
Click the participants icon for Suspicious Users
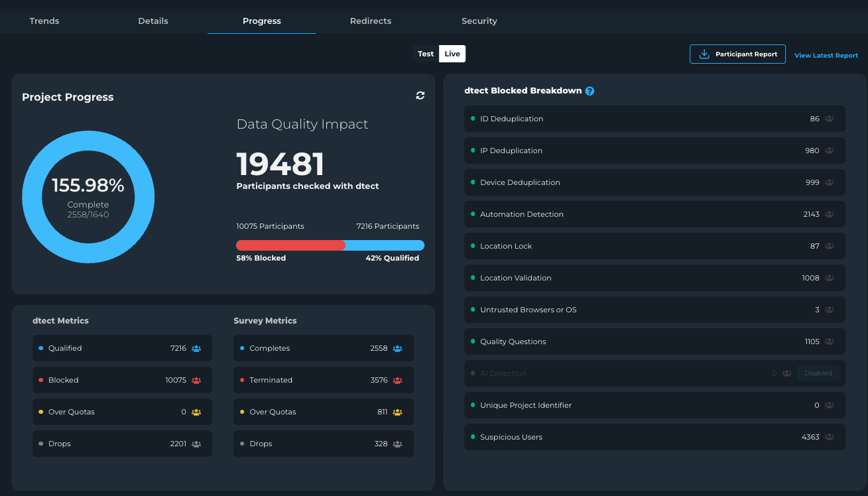[830, 437]
